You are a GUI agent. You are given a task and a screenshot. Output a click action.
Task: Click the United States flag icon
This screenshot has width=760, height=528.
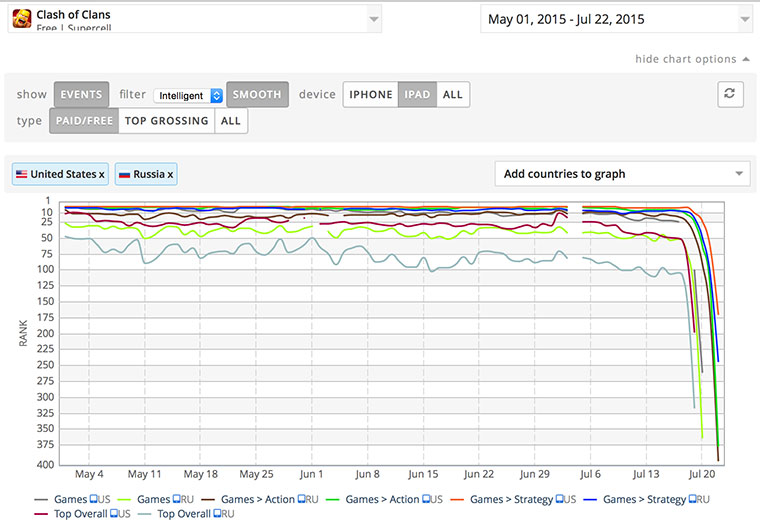click(x=21, y=174)
